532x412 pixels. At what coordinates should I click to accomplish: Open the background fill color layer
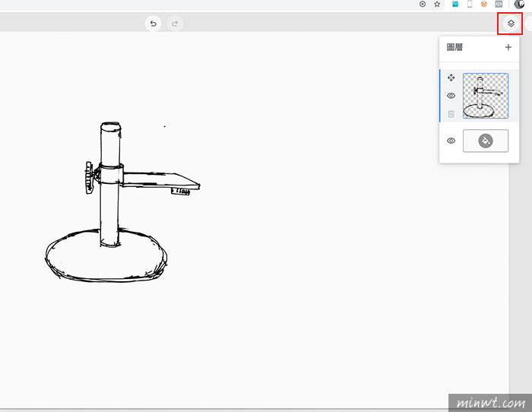pos(486,141)
